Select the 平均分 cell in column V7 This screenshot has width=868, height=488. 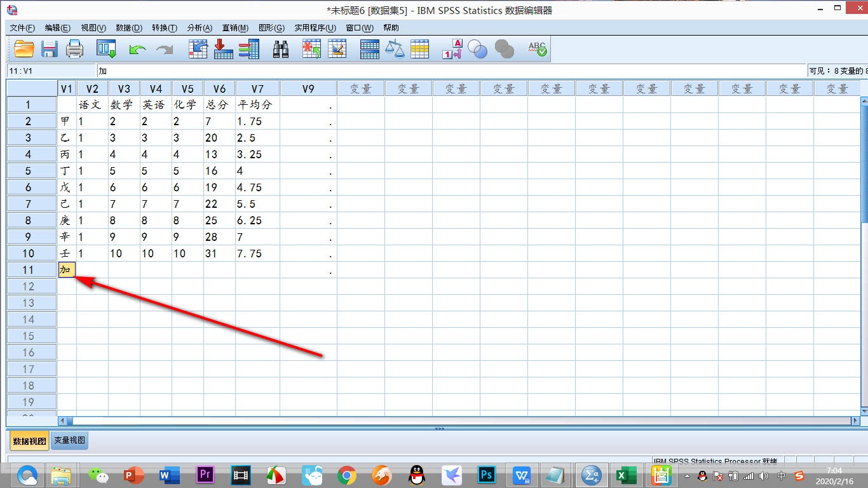pos(257,105)
